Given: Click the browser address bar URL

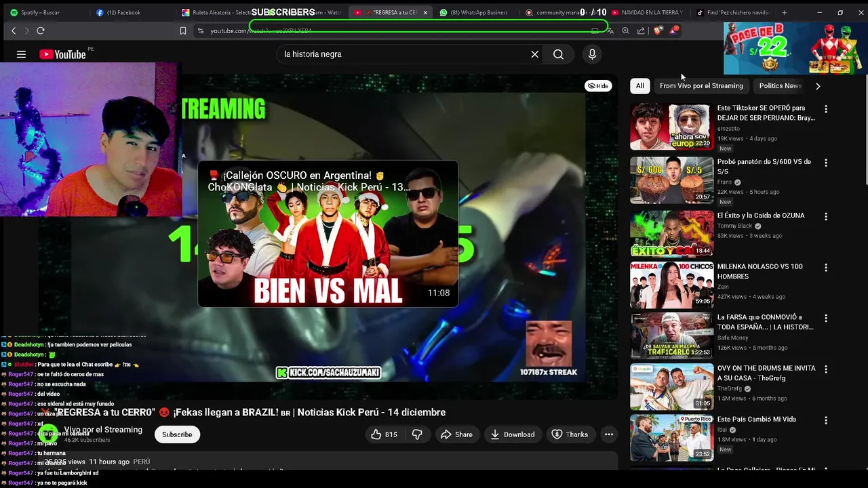Looking at the screenshot, I should point(261,31).
